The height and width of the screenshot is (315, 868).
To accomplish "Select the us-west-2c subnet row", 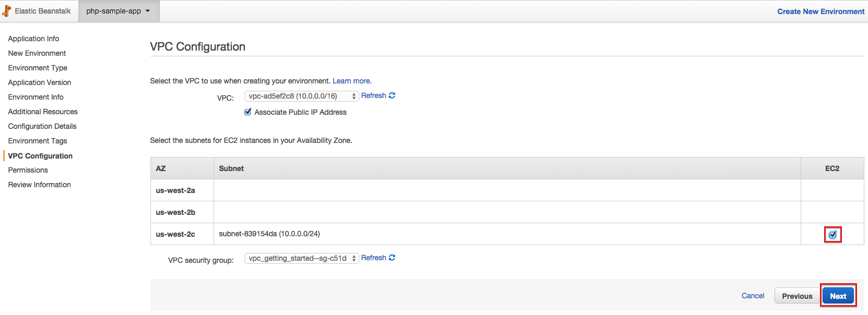I will click(269, 234).
